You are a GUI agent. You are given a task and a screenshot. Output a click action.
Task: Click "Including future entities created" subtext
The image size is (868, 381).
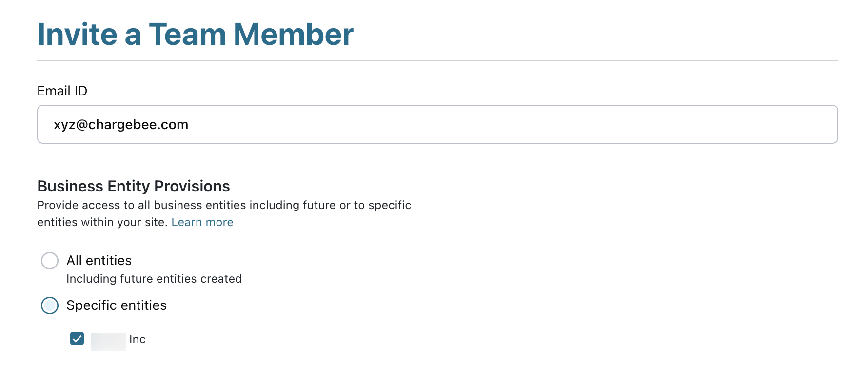pyautogui.click(x=154, y=279)
